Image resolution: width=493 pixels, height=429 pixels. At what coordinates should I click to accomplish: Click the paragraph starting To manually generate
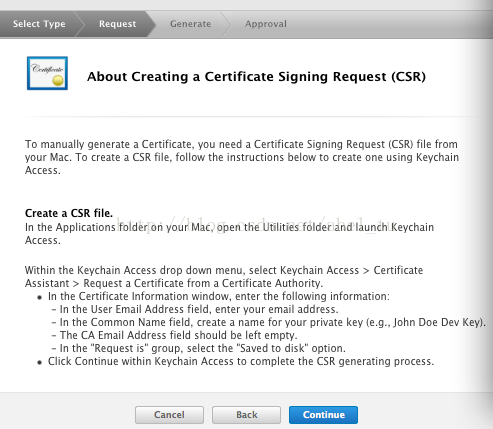pos(242,157)
